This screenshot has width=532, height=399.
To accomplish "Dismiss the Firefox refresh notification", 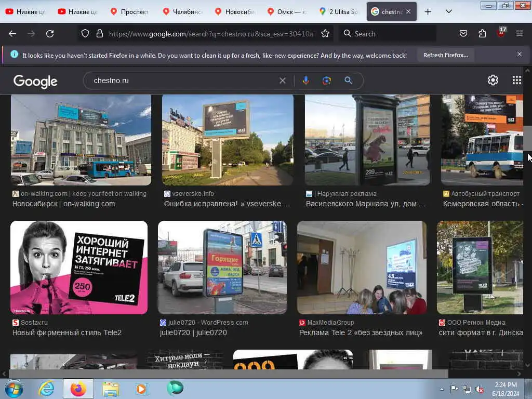I will coord(519,54).
